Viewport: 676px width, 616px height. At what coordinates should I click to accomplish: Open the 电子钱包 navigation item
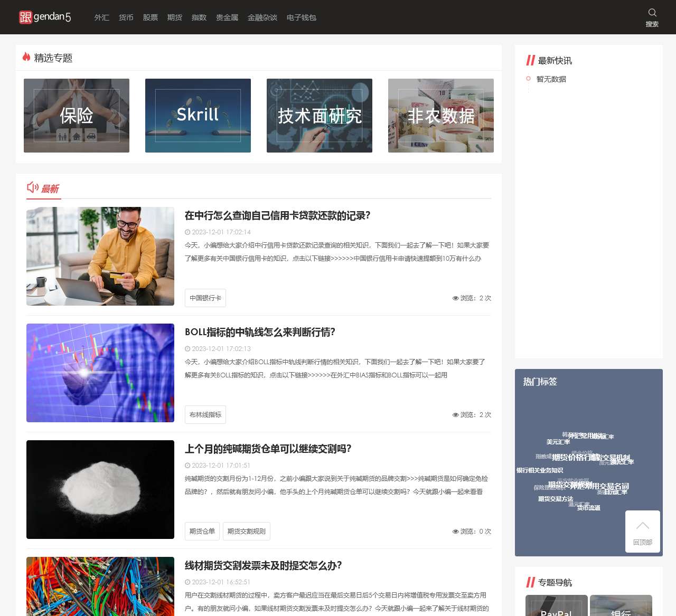(x=301, y=17)
